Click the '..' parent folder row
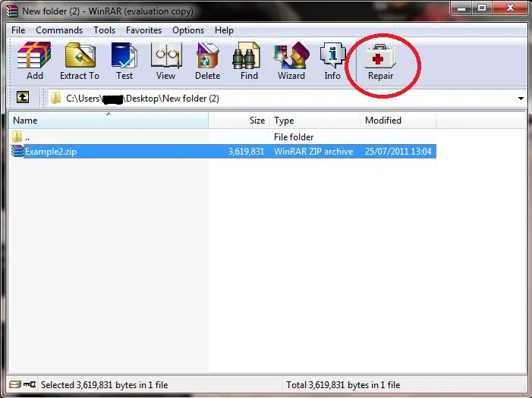Screen dimensions: 532x398 [x=222, y=137]
